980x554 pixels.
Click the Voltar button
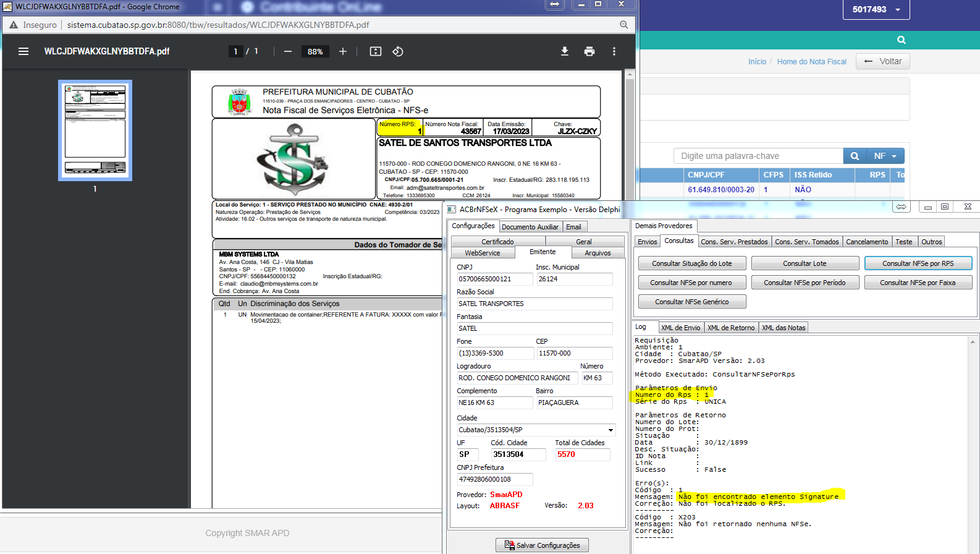[x=883, y=61]
